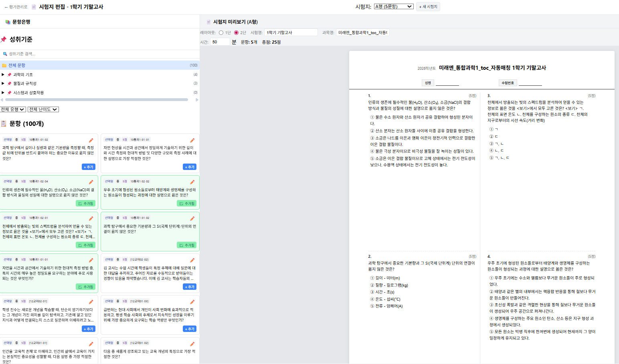Click the pencil icon on 김 교사 question card
This screenshot has width=619, height=364.
click(x=192, y=259)
